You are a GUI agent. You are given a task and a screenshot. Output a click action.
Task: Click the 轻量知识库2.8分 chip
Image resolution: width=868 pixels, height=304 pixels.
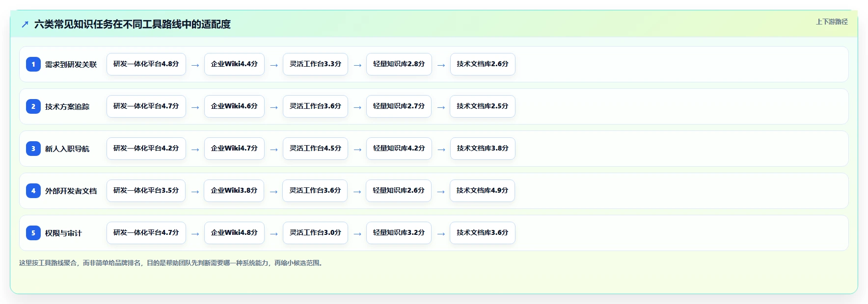(x=399, y=64)
